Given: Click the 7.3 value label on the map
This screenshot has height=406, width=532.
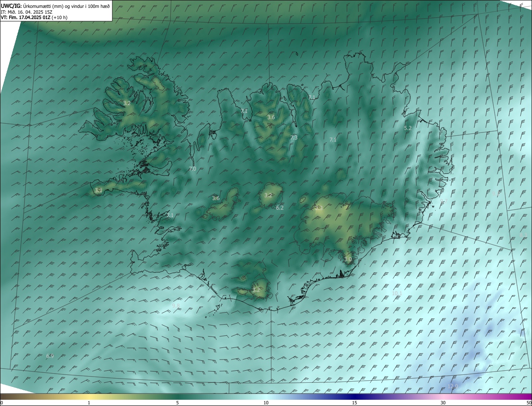Looking at the screenshot, I should 294,137.
